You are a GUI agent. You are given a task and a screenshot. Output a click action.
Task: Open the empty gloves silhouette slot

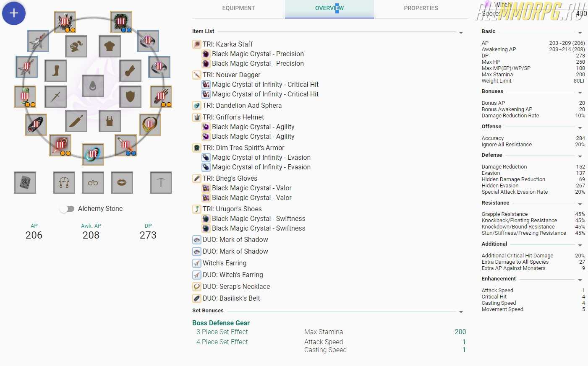click(130, 70)
